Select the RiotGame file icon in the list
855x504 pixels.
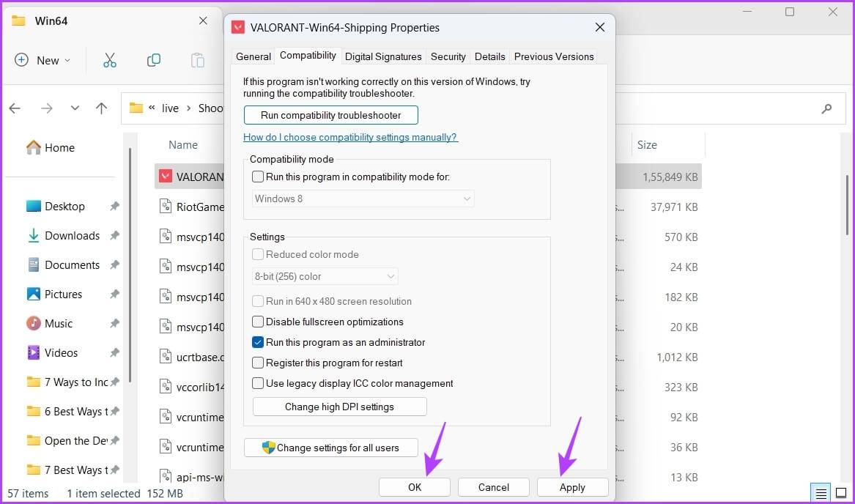[166, 206]
